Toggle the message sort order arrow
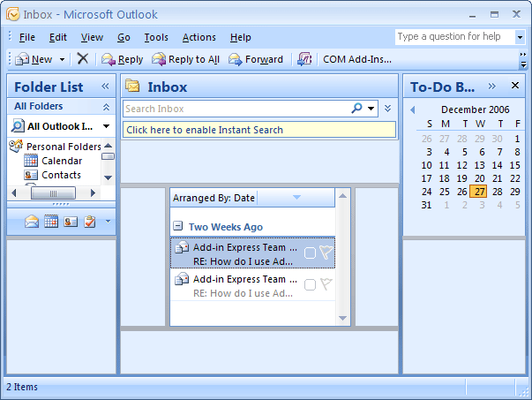This screenshot has height=400, width=532. point(296,197)
